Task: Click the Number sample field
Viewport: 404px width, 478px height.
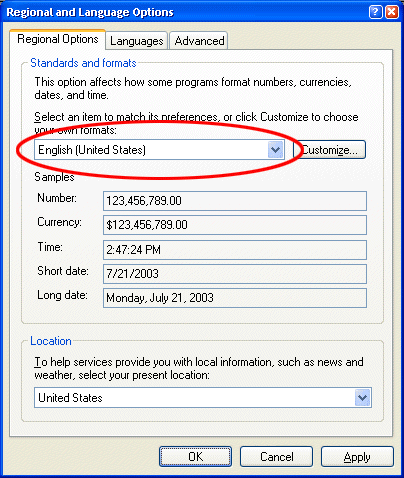Action: click(x=235, y=201)
